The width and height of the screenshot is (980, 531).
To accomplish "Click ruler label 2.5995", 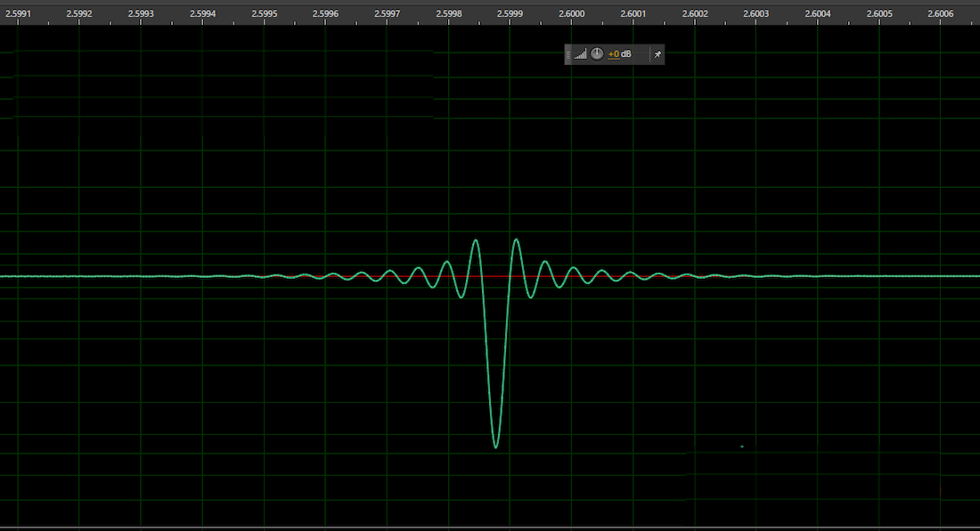I will 265,13.
